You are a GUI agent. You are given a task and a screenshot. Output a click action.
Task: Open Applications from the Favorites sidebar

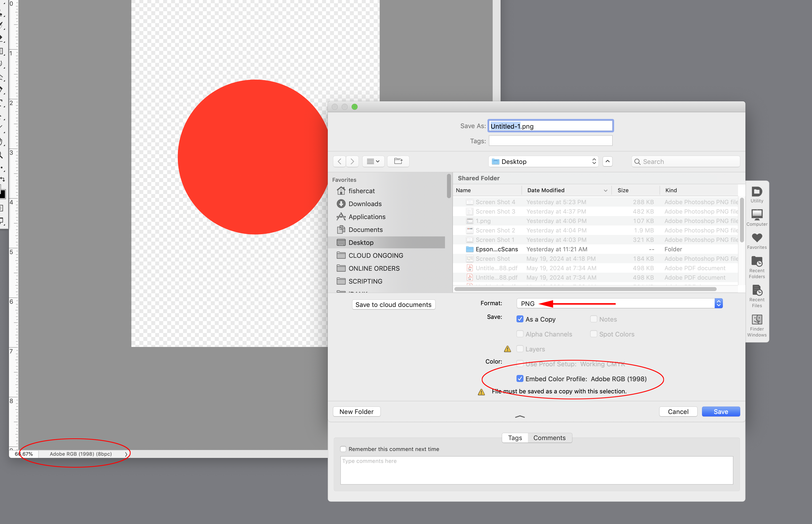(x=367, y=216)
